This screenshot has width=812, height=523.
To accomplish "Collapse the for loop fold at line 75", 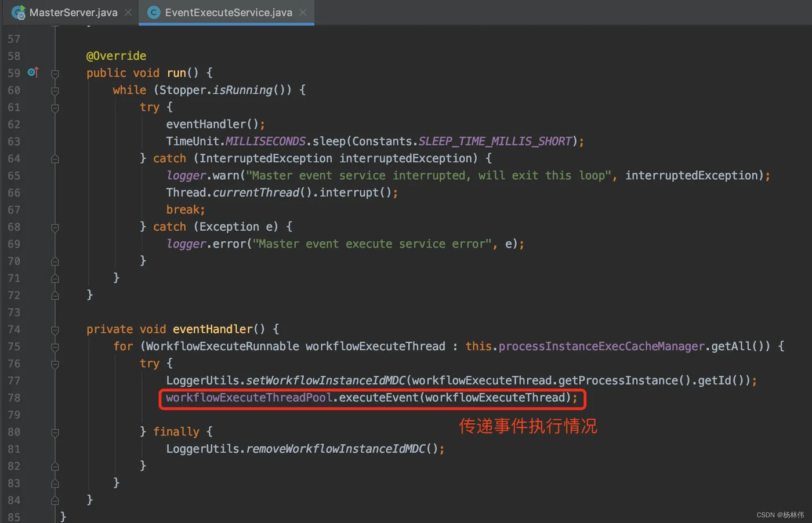I will (x=55, y=347).
